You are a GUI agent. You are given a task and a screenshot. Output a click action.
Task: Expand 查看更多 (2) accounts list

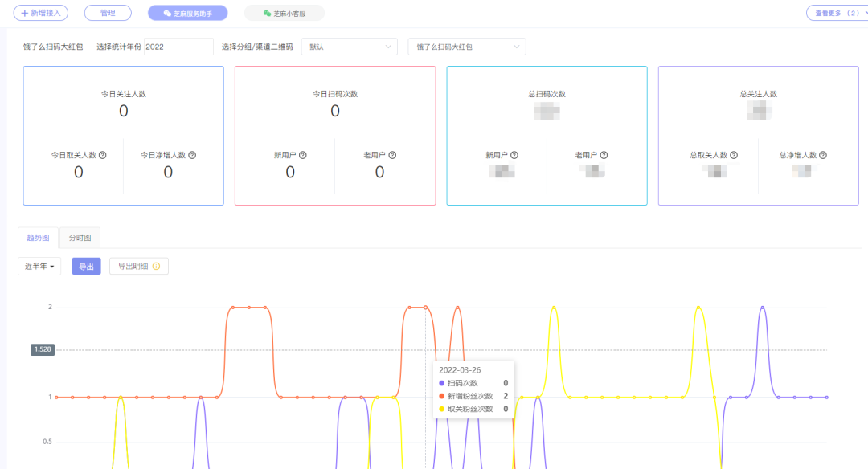click(837, 13)
